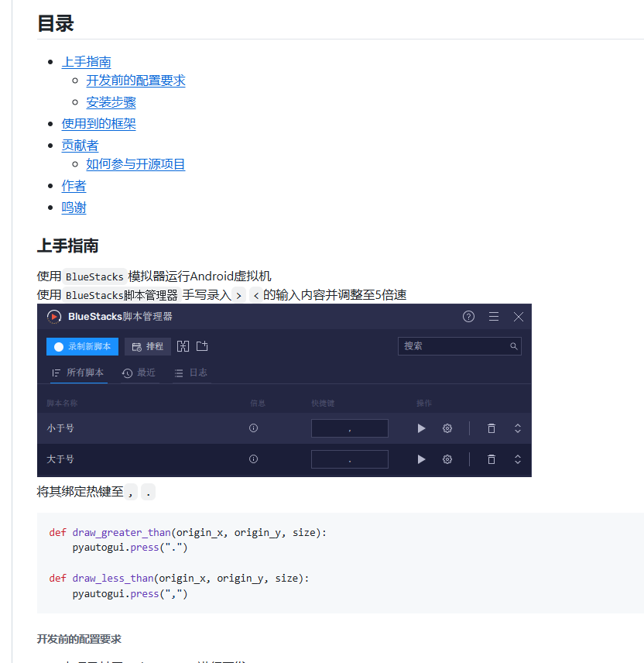Click the 信息 column header
The width and height of the screenshot is (644, 663).
point(257,404)
